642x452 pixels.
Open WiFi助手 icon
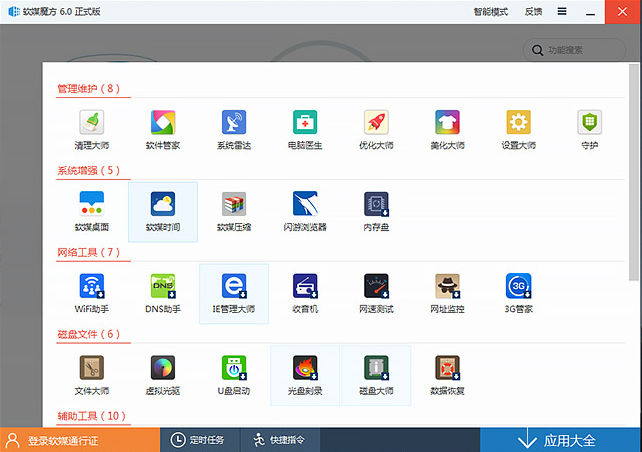pos(92,286)
